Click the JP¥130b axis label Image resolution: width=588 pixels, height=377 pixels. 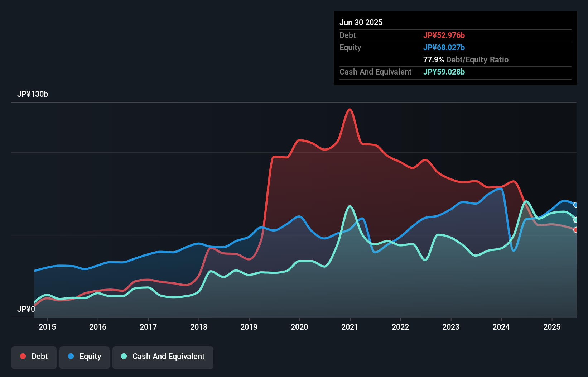coord(33,94)
